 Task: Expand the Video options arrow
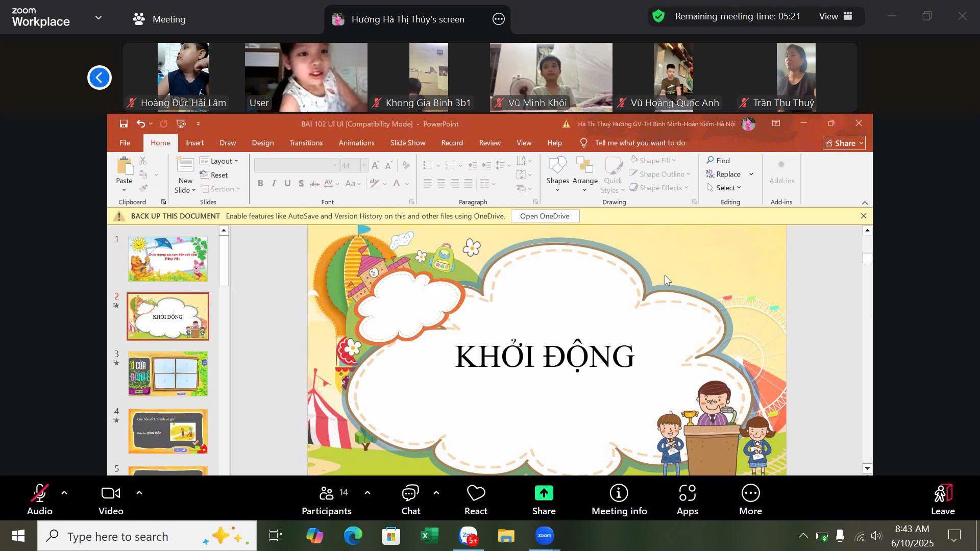pyautogui.click(x=139, y=493)
